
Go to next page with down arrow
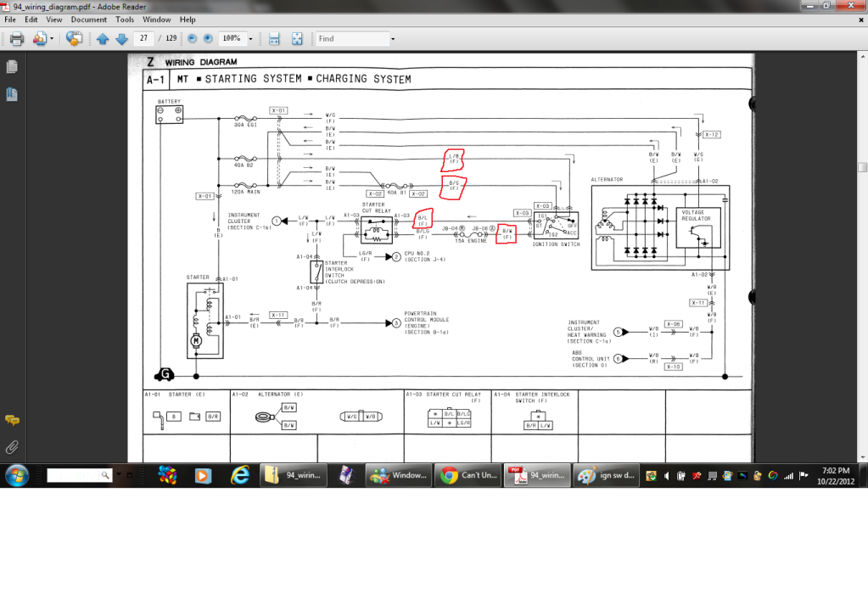(x=122, y=39)
